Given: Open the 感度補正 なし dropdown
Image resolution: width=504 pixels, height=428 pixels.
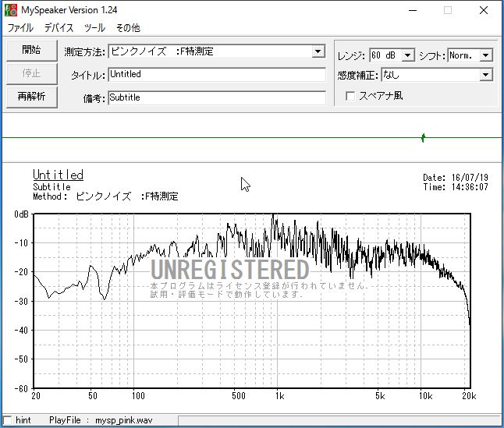Looking at the screenshot, I should [x=486, y=75].
